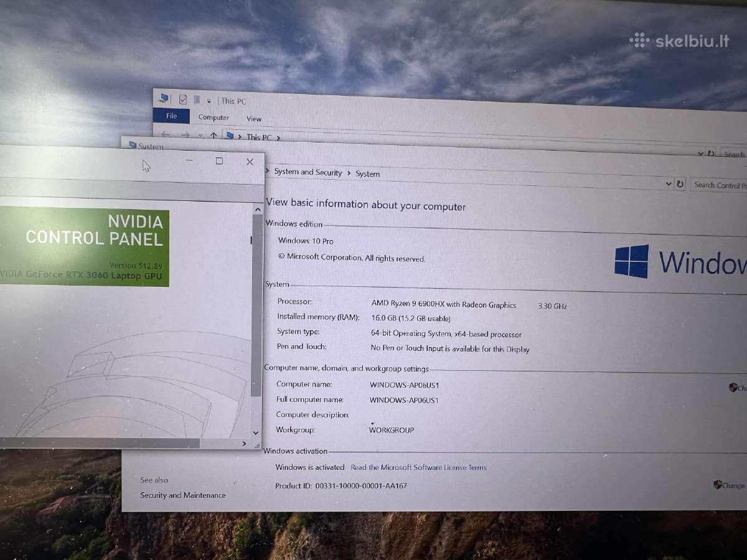Open the Security and Maintenance link
This screenshot has height=560, width=747.
(x=183, y=495)
